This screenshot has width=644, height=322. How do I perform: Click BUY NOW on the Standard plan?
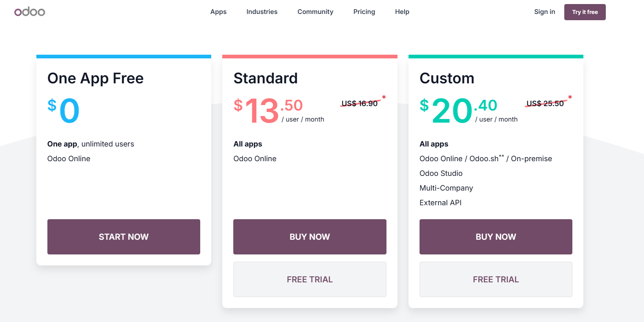[310, 237]
